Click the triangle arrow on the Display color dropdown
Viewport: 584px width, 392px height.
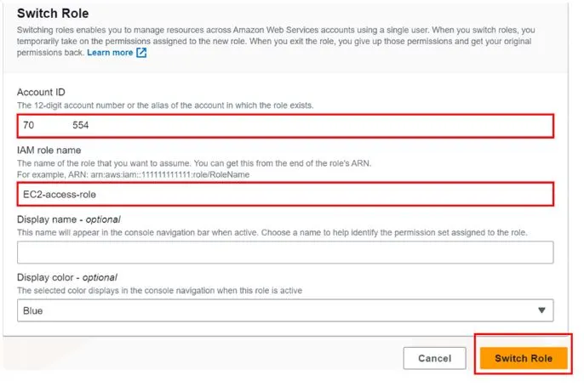[x=541, y=310]
